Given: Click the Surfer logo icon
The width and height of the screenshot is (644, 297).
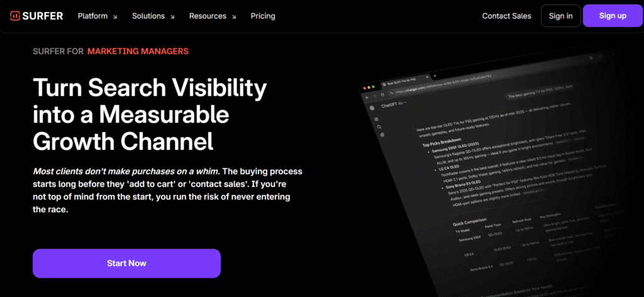Looking at the screenshot, I should (x=14, y=16).
